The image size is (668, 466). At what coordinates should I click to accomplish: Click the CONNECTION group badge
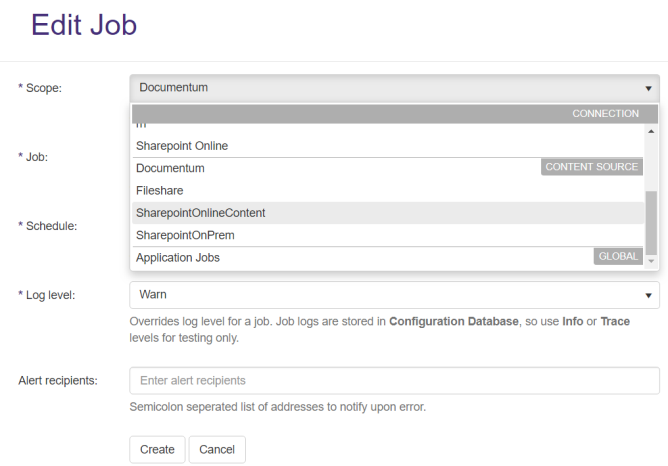tap(605, 114)
